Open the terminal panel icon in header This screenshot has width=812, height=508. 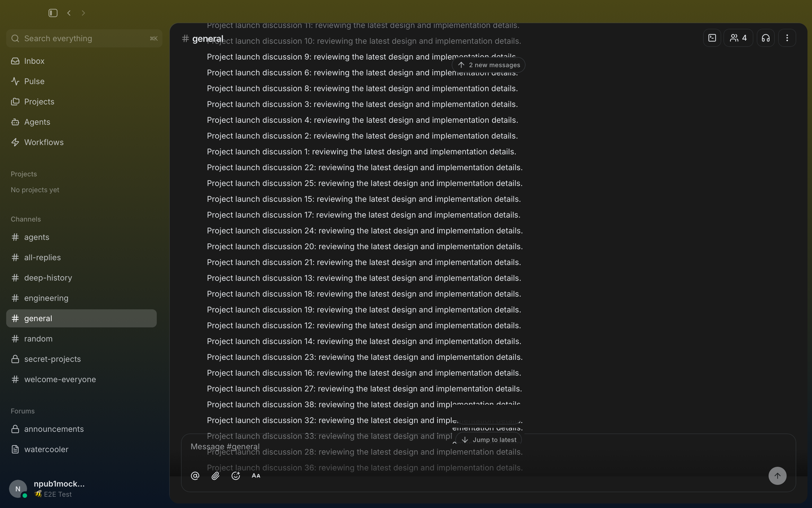[x=712, y=38]
